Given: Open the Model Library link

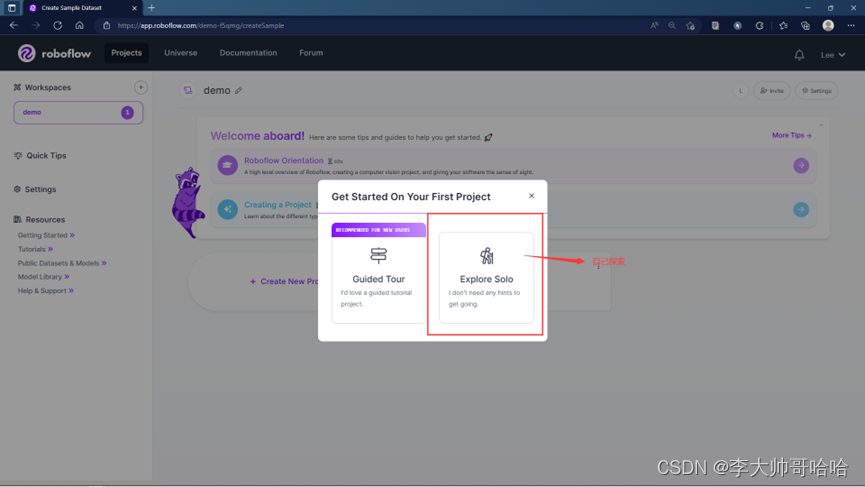Looking at the screenshot, I should pyautogui.click(x=44, y=277).
